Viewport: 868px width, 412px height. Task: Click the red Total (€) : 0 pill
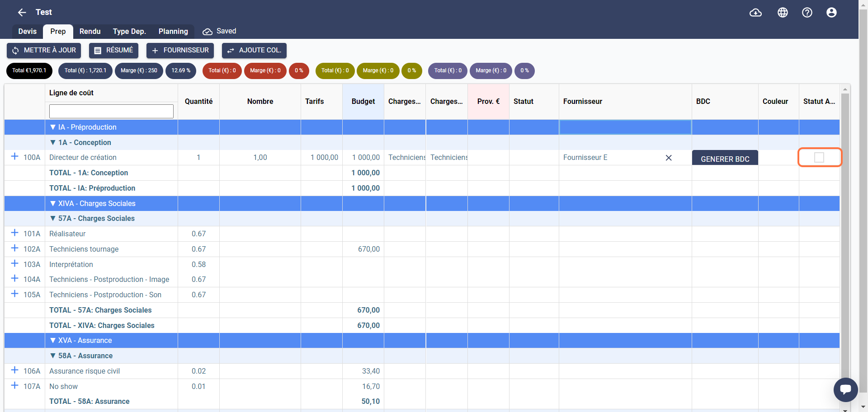(x=222, y=71)
